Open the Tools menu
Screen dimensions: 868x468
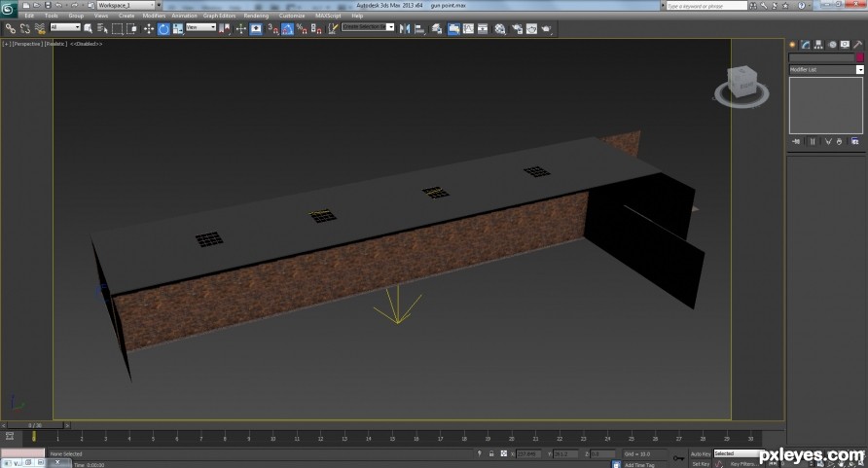tap(51, 16)
